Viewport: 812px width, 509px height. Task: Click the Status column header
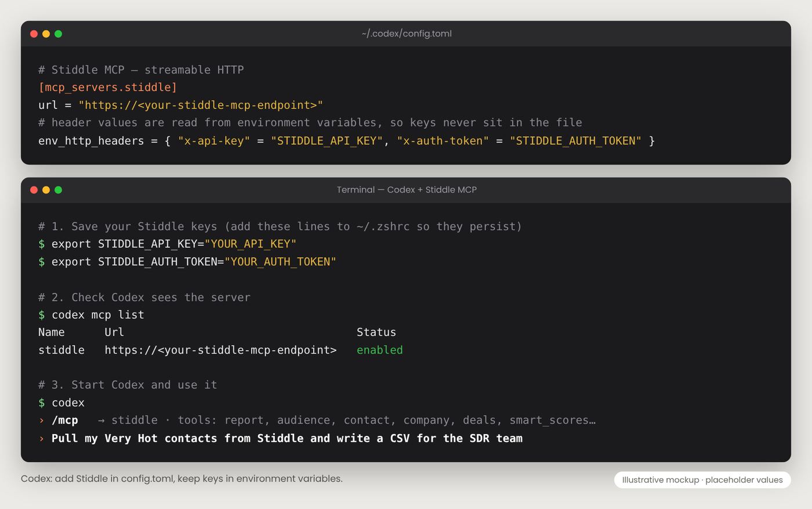(376, 332)
